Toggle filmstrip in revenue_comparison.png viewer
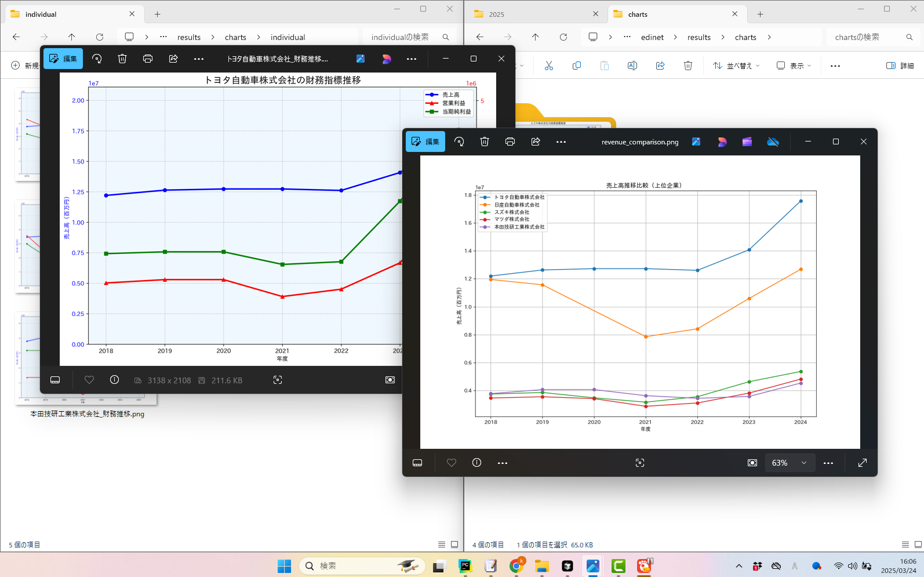 coord(417,463)
